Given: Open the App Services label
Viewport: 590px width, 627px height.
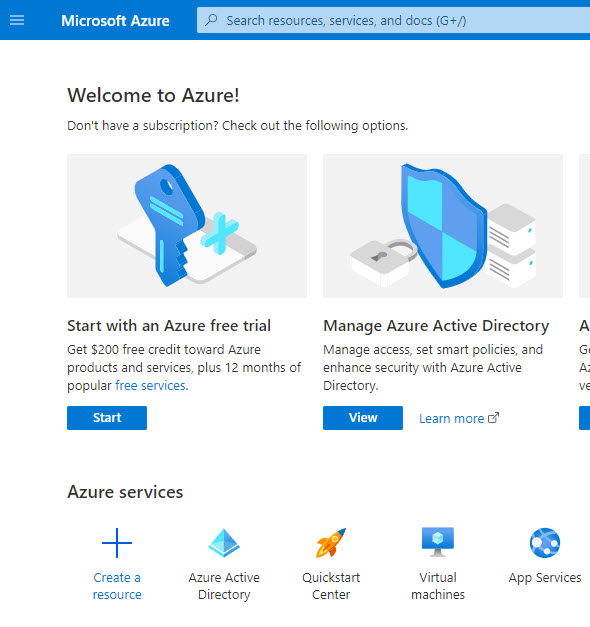Looking at the screenshot, I should (545, 577).
